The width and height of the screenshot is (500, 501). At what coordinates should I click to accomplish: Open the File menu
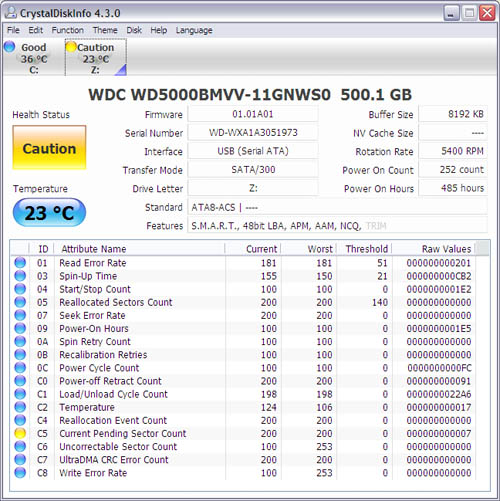click(13, 30)
